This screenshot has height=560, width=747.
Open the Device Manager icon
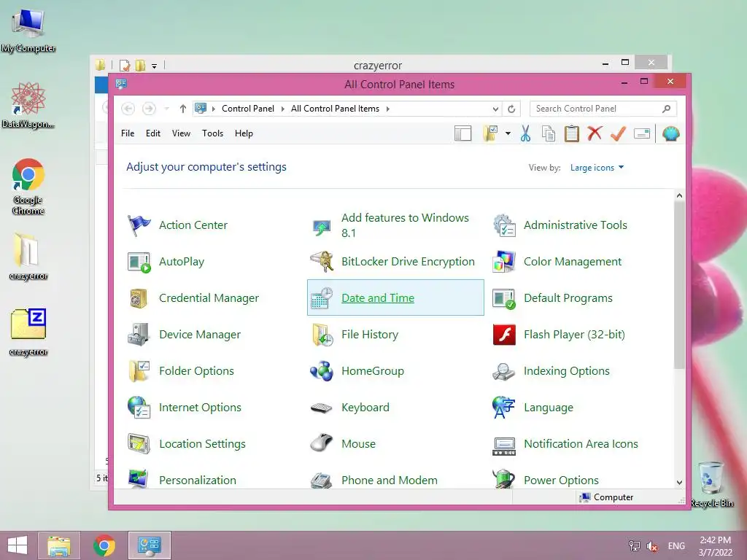139,335
